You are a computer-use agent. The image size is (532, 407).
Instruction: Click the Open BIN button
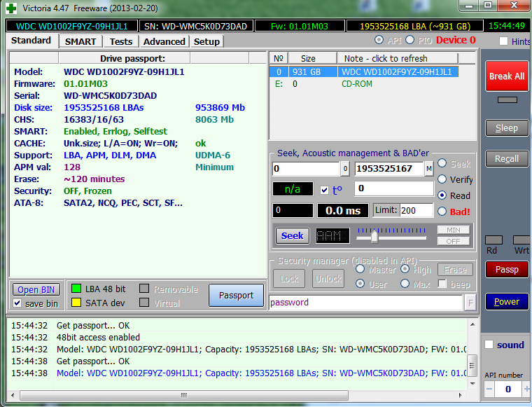(x=37, y=289)
